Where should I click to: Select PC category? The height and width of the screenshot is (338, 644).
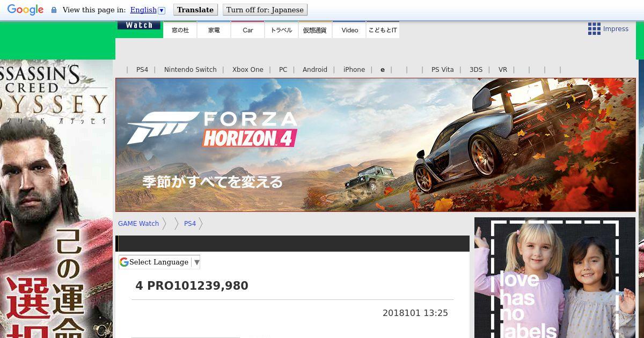[283, 70]
